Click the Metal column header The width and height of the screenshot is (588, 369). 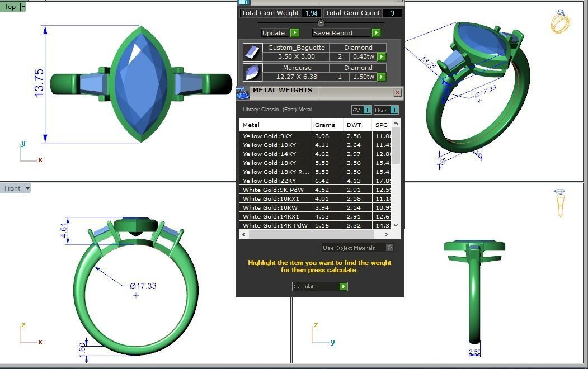coord(275,125)
